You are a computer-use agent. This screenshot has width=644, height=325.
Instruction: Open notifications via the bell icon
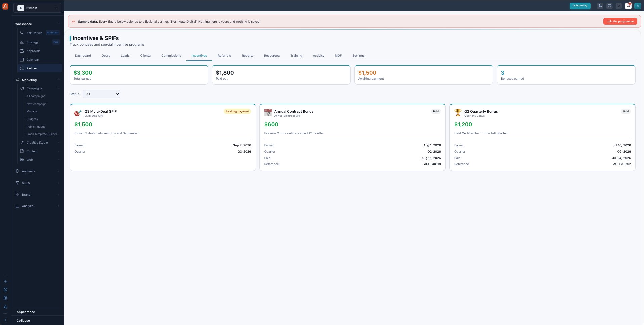628,6
